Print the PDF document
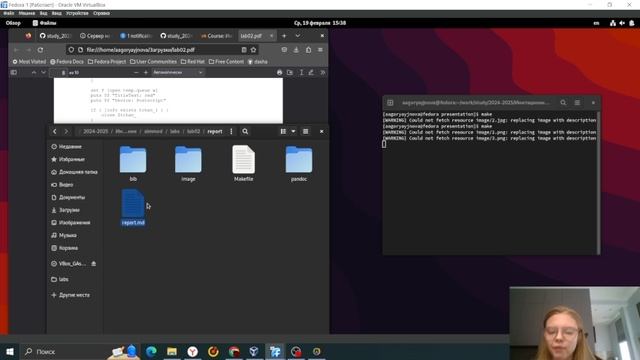 click(x=280, y=72)
